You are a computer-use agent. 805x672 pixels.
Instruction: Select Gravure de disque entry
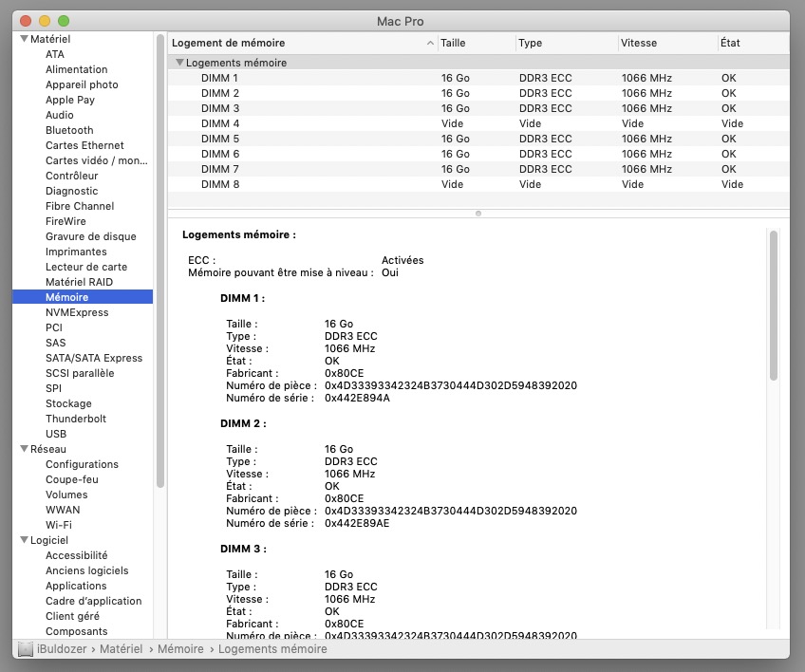click(x=91, y=236)
